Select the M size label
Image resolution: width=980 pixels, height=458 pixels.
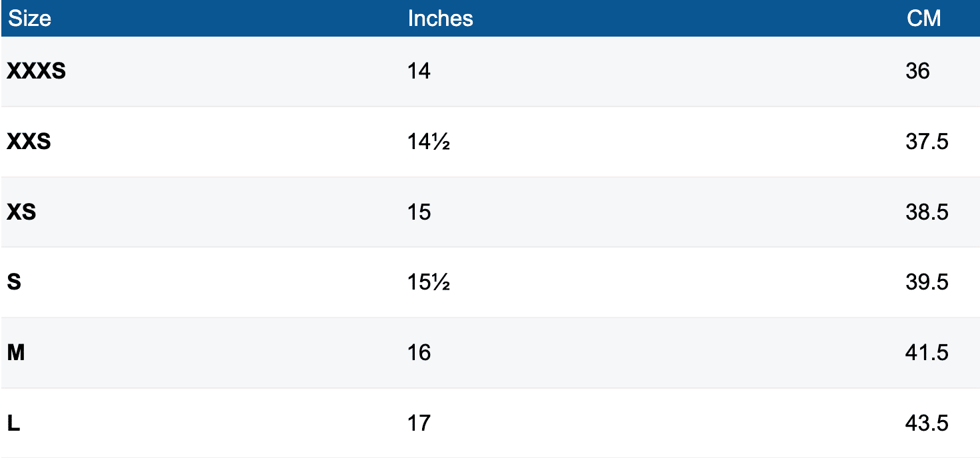point(16,353)
